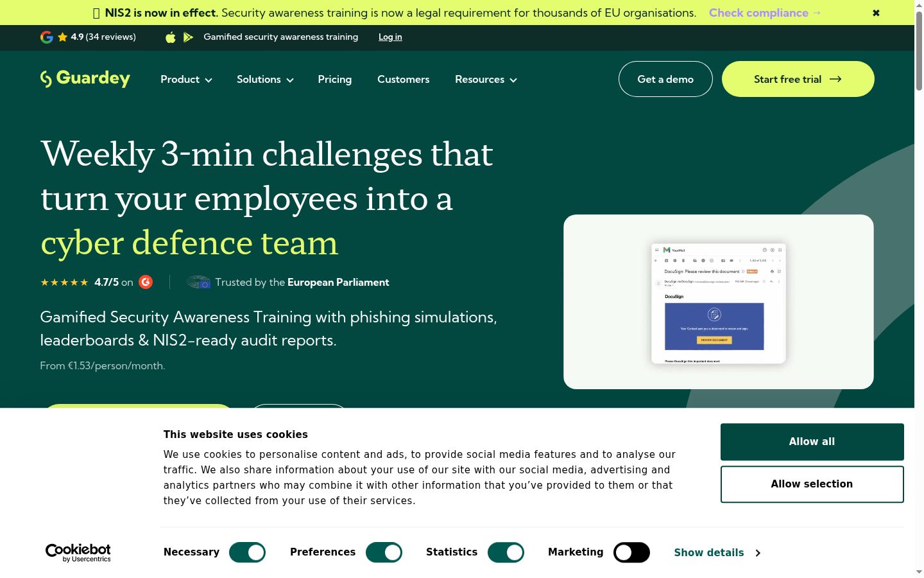Open the Check compliance link

(765, 13)
